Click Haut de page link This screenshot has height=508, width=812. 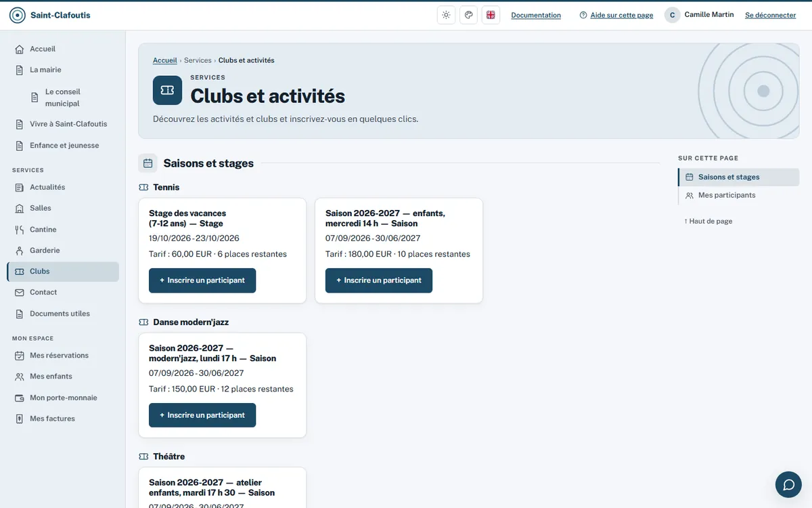(x=708, y=221)
